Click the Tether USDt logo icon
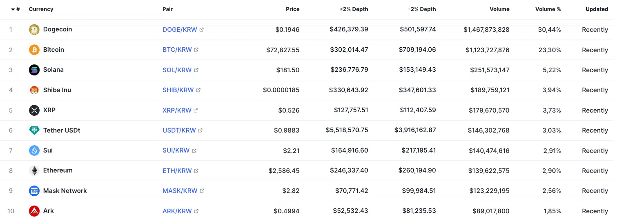The height and width of the screenshot is (219, 644). coord(34,131)
